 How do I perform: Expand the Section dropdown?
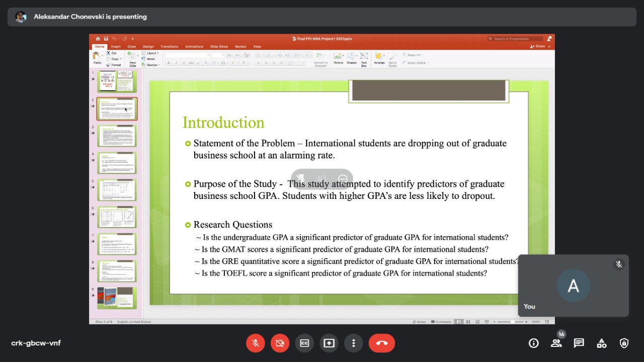(x=151, y=65)
